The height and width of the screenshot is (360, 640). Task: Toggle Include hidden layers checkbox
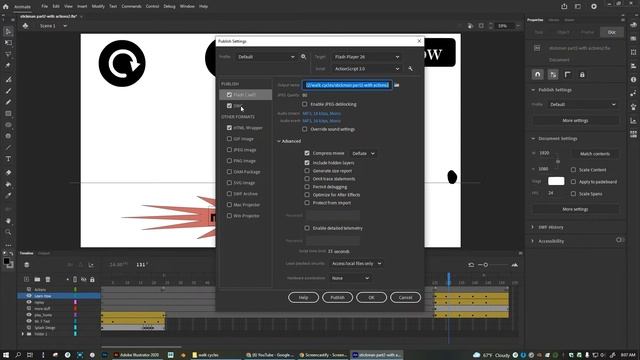[307, 162]
